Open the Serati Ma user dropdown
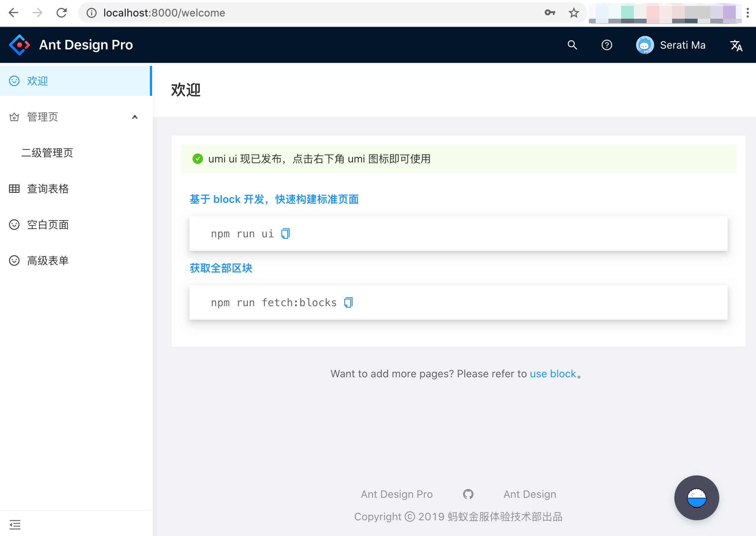The image size is (756, 536). pos(671,45)
